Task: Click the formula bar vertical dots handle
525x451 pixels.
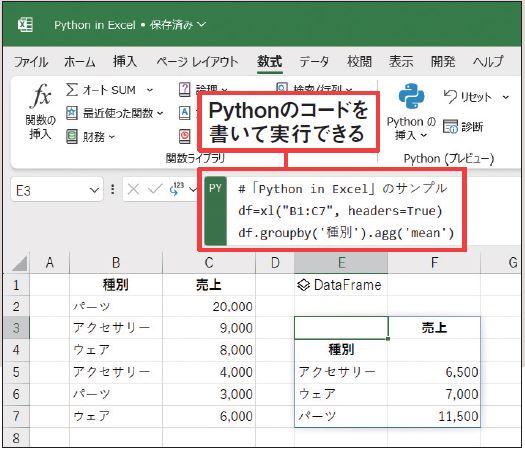Action: 112,190
